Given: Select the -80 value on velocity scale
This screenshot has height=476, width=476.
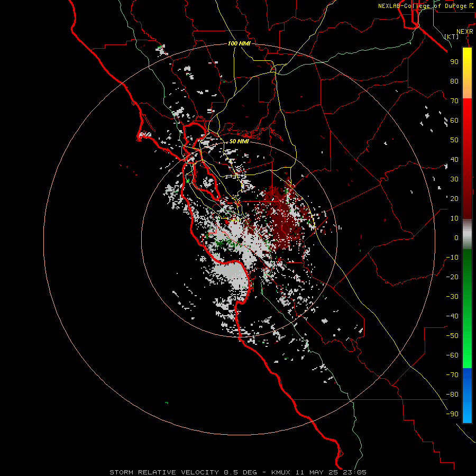Looking at the screenshot, I should click(x=452, y=395).
